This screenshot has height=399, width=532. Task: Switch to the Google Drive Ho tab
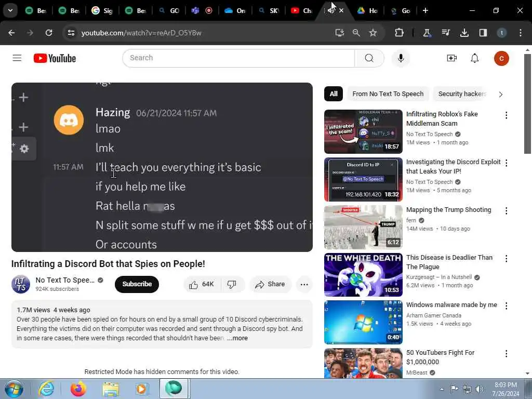coord(367,10)
